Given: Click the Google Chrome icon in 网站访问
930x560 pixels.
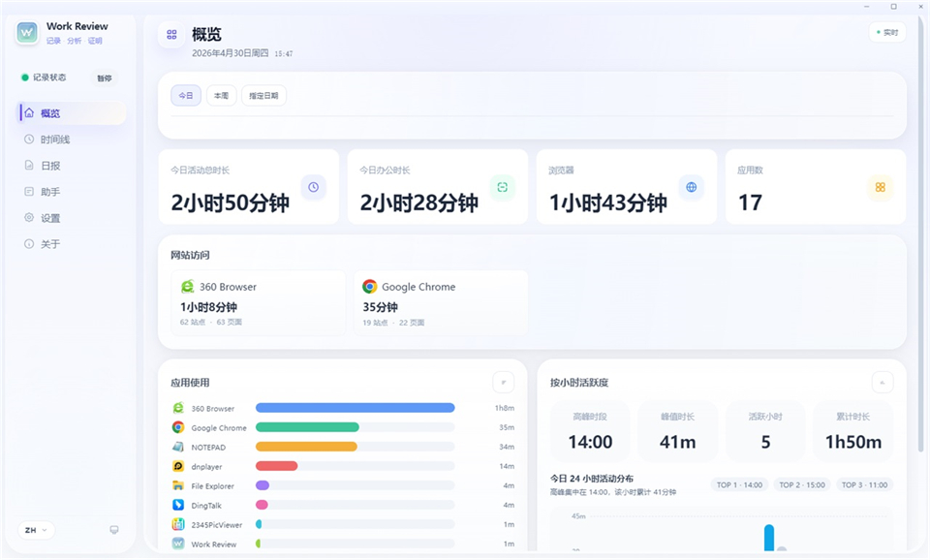Looking at the screenshot, I should [370, 287].
